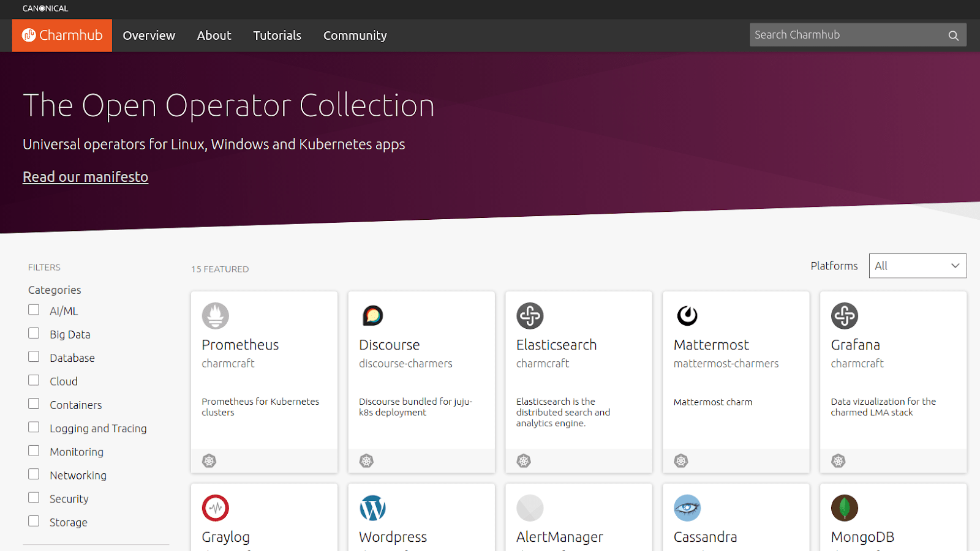Click the Cassandra eye logo

(x=687, y=508)
